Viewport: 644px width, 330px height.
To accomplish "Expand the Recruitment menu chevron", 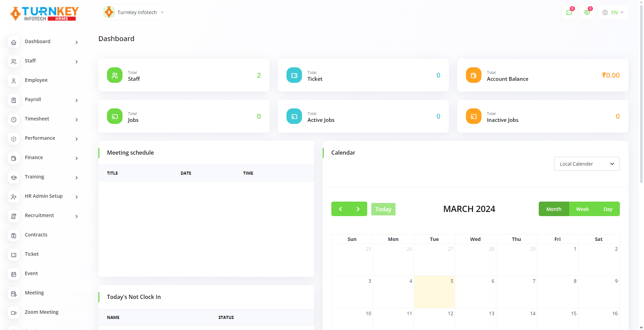I will click(x=77, y=216).
